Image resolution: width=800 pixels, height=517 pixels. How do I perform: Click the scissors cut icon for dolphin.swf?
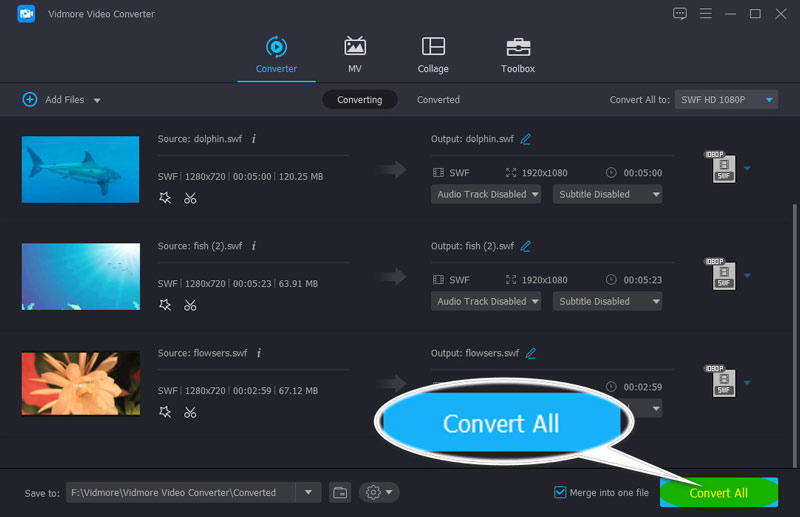click(x=190, y=198)
